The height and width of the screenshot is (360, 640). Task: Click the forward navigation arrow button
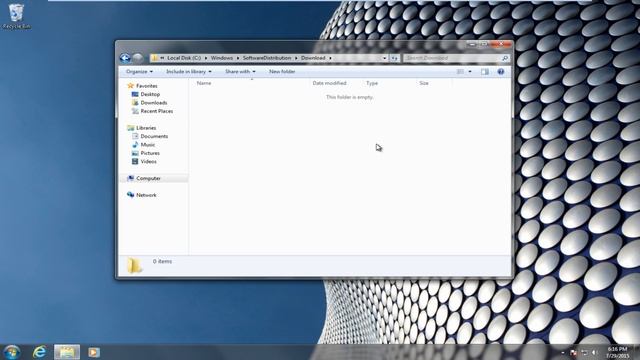point(138,58)
